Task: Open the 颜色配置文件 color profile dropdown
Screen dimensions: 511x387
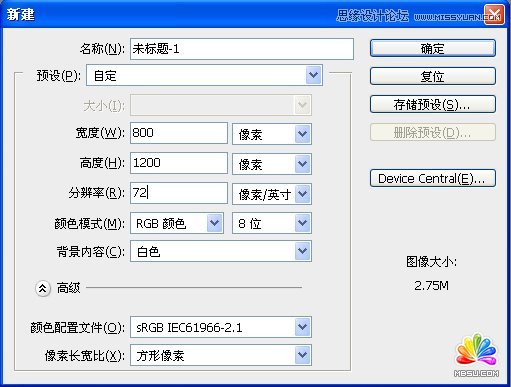Action: click(221, 327)
